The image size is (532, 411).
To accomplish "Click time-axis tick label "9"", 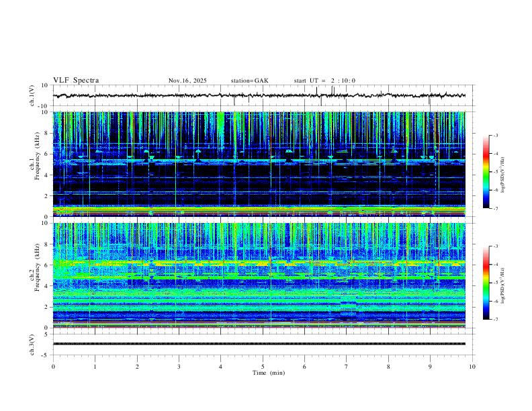I will click(430, 367).
